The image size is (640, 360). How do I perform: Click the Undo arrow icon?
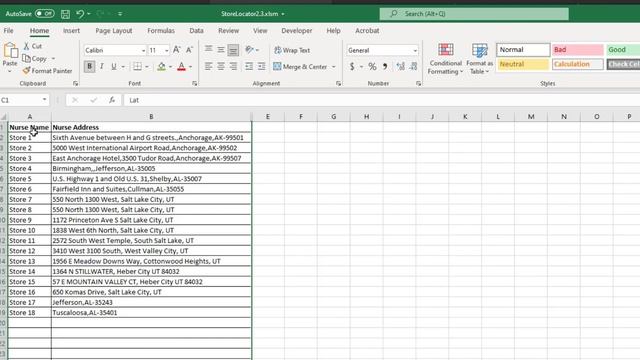click(x=80, y=14)
